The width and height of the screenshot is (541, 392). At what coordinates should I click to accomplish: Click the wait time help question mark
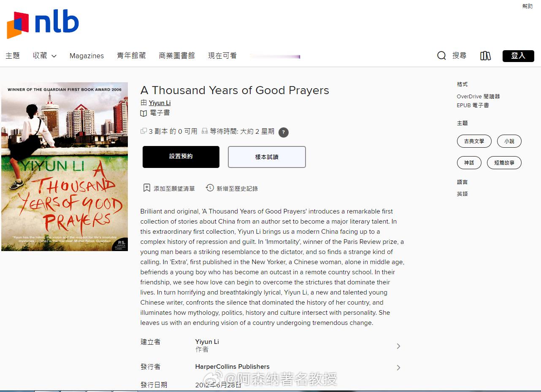[284, 132]
